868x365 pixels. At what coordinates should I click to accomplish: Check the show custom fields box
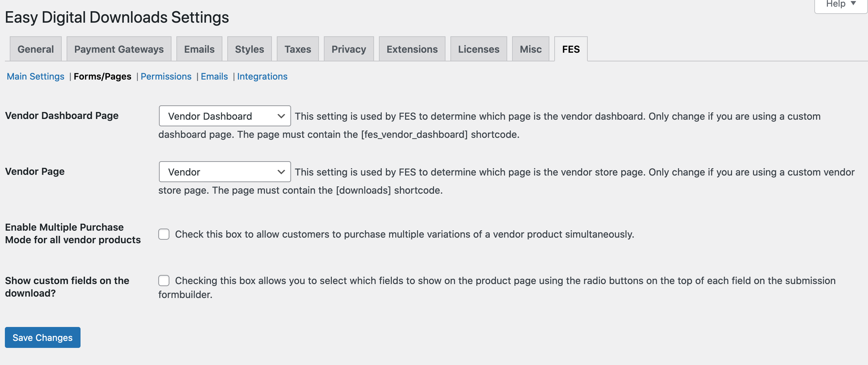(x=164, y=281)
